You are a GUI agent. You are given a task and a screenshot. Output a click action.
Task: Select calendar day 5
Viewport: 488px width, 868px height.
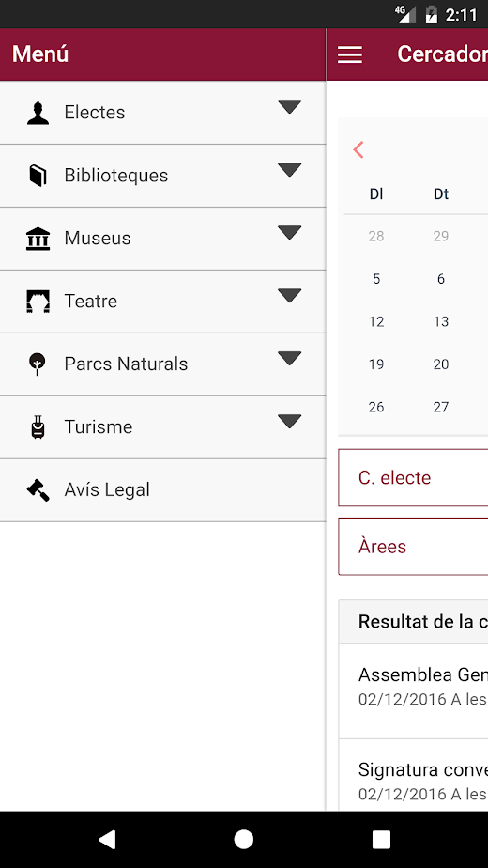pos(376,279)
